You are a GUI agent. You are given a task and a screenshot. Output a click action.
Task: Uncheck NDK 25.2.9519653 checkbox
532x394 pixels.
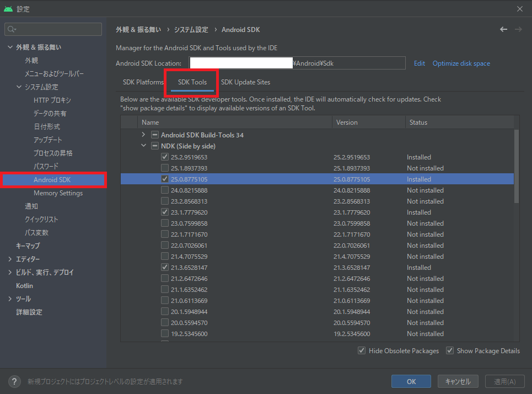[164, 157]
